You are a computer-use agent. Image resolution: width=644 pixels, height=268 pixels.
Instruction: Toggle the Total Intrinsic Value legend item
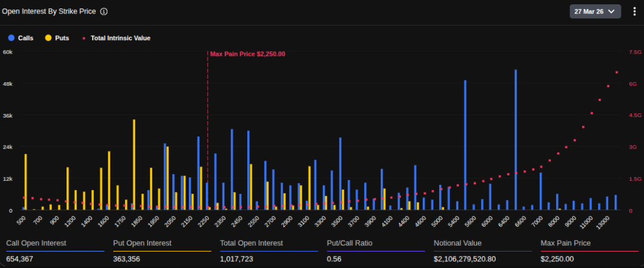coord(119,38)
